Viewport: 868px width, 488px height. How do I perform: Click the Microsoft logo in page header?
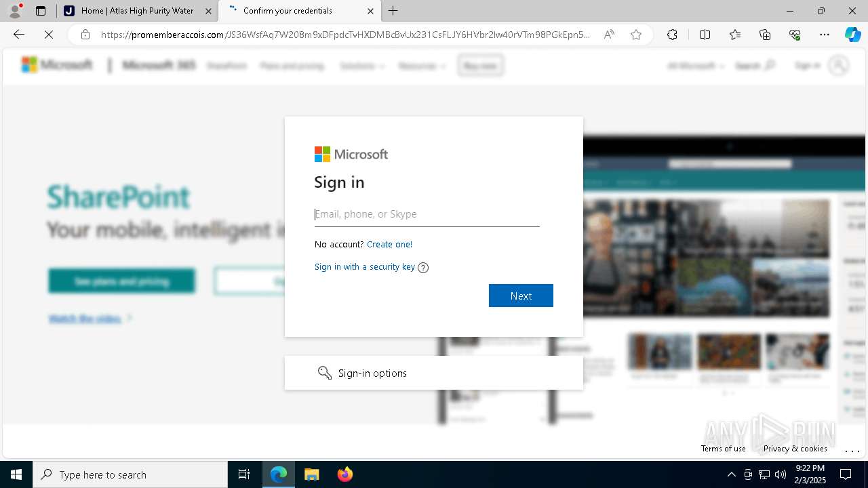[x=57, y=65]
